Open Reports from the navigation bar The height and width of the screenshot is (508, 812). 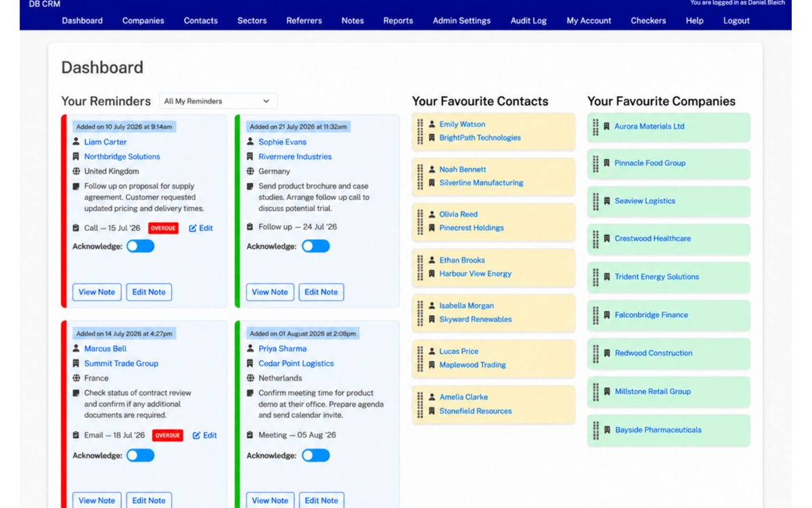[398, 20]
